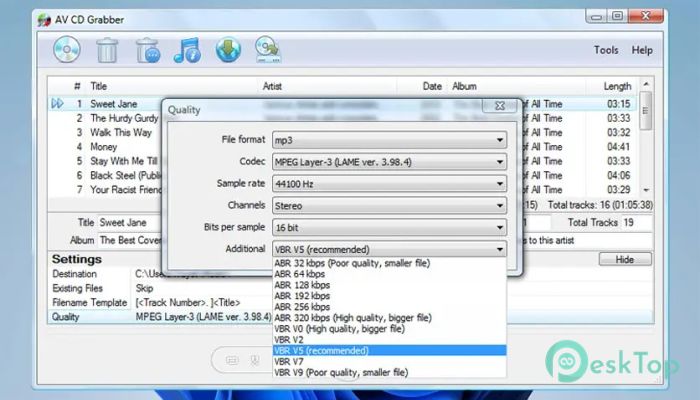Select ABR 256 kbps option
Image resolution: width=700 pixels, height=400 pixels.
(x=389, y=307)
